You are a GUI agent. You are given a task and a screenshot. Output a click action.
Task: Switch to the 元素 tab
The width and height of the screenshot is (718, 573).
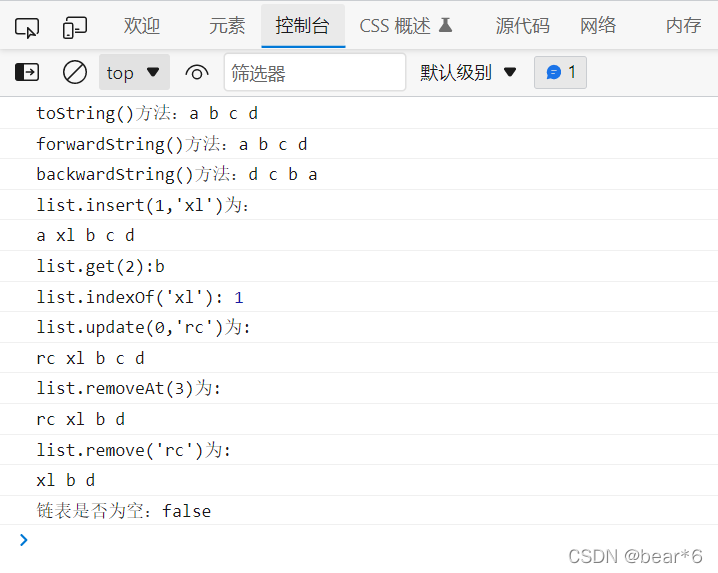pos(227,26)
